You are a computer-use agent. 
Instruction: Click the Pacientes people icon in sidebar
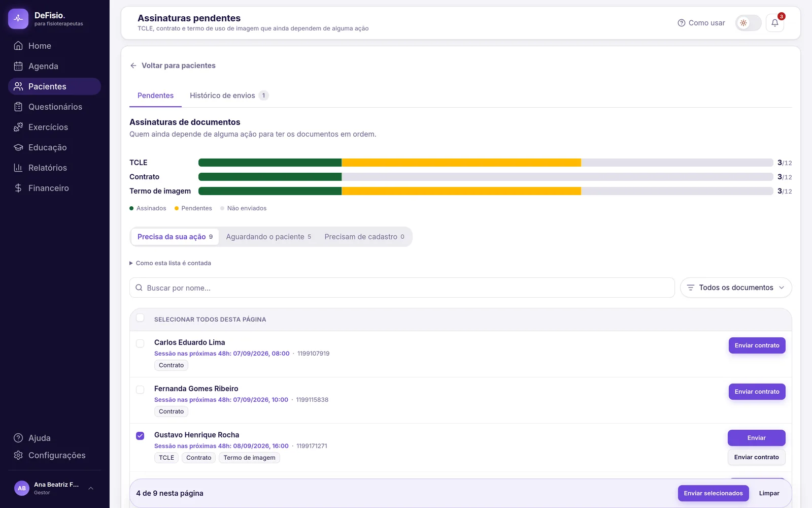18,86
